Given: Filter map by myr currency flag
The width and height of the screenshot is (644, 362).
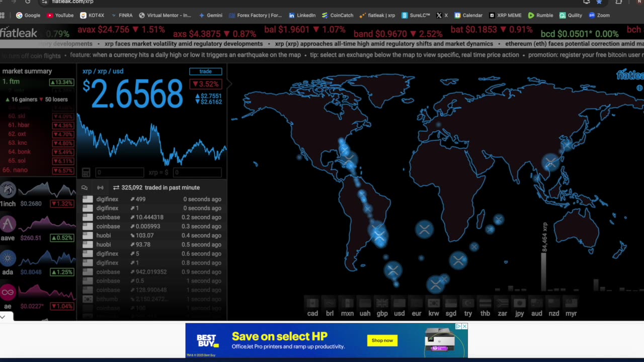Looking at the screenshot, I should coord(571,303).
